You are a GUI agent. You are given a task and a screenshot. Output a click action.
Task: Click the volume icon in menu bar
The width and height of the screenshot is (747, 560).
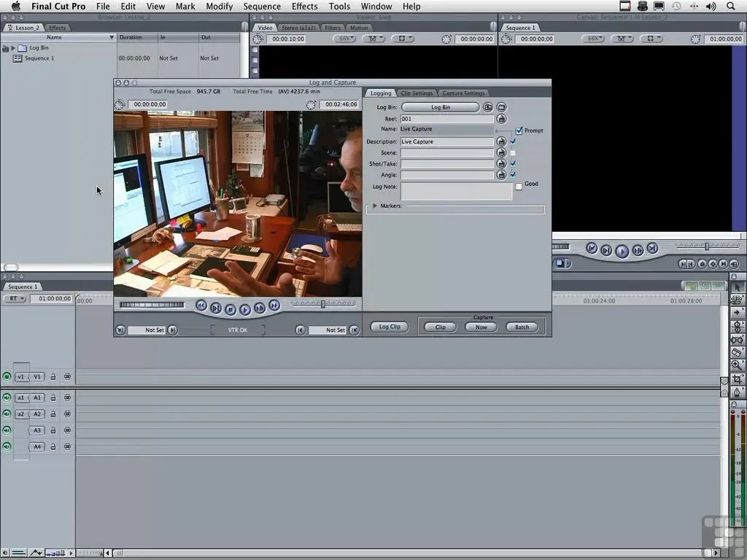tap(711, 6)
